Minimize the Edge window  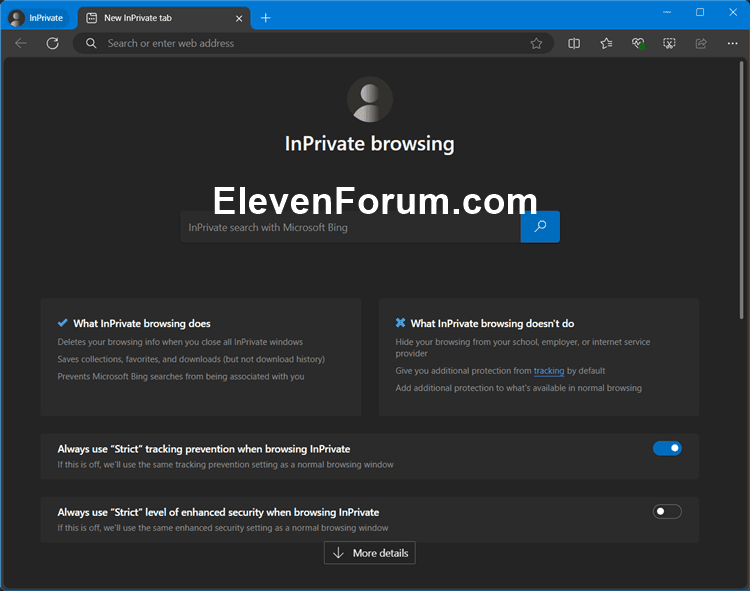[x=667, y=12]
